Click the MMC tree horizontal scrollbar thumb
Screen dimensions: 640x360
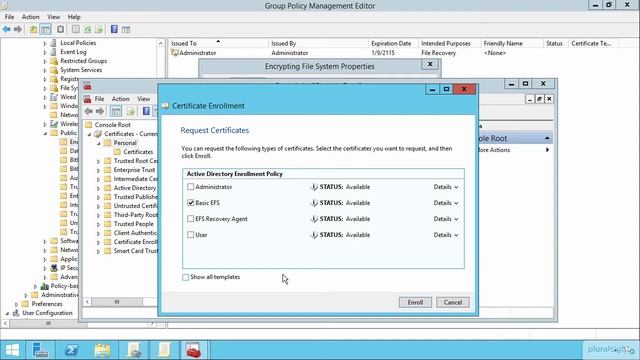point(117,302)
